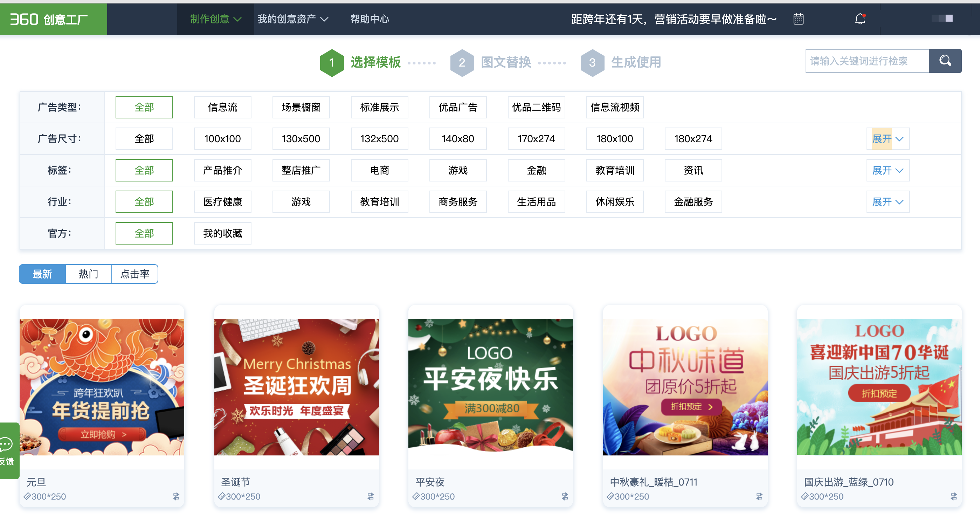Screen dimensions: 980x515
Task: Click step 2 hexagon 图文替换
Action: [462, 63]
